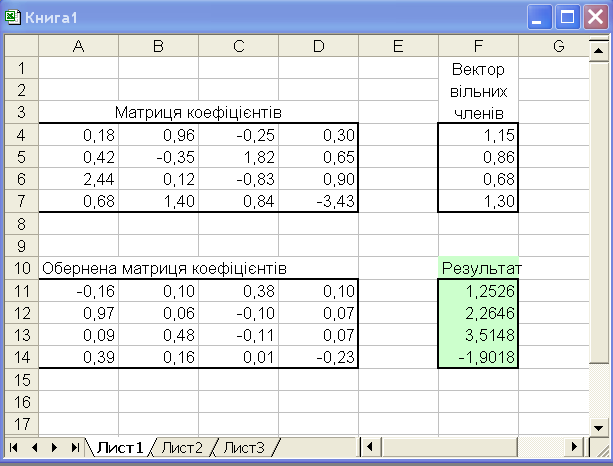613x466 pixels.
Task: Select cell with value -0,35
Action: point(158,157)
